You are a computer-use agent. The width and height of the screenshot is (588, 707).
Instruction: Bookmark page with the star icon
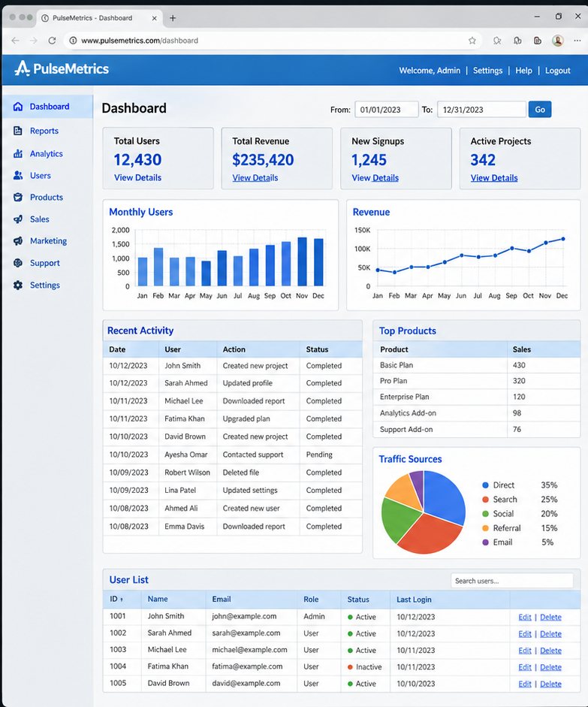[x=472, y=41]
